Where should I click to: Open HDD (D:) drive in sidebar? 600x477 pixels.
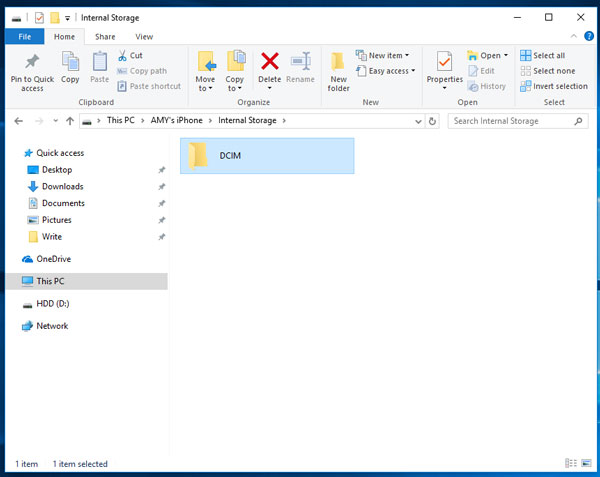point(46,304)
